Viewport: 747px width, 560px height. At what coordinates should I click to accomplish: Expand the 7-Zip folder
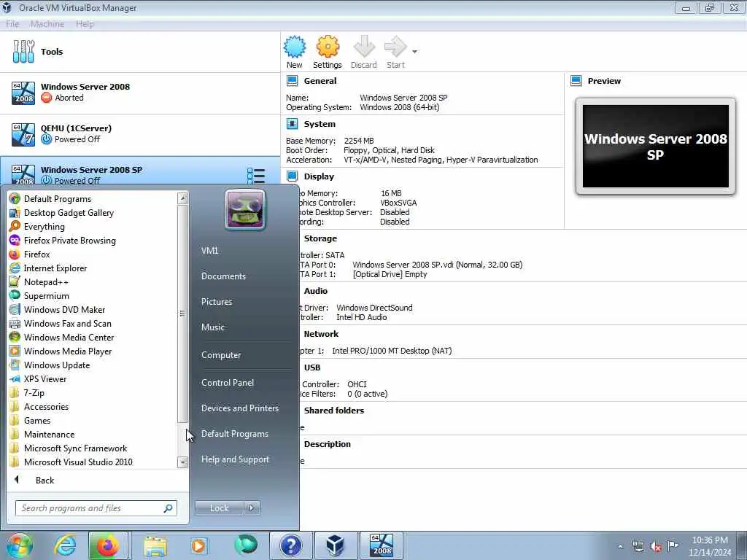click(x=93, y=392)
